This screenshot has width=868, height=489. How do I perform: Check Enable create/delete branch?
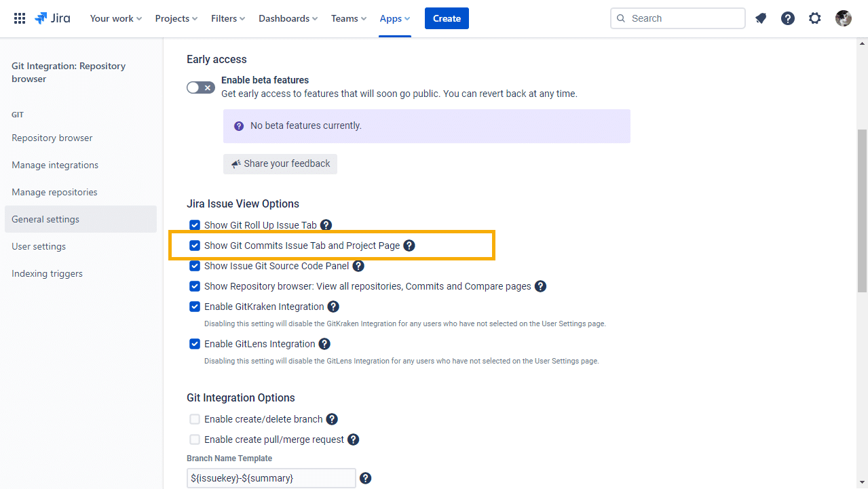pos(195,419)
